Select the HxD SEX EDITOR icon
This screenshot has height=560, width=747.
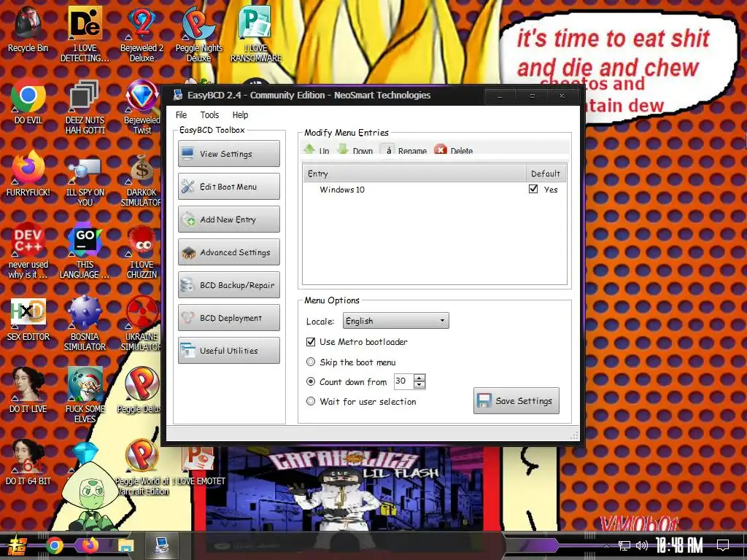(28, 319)
